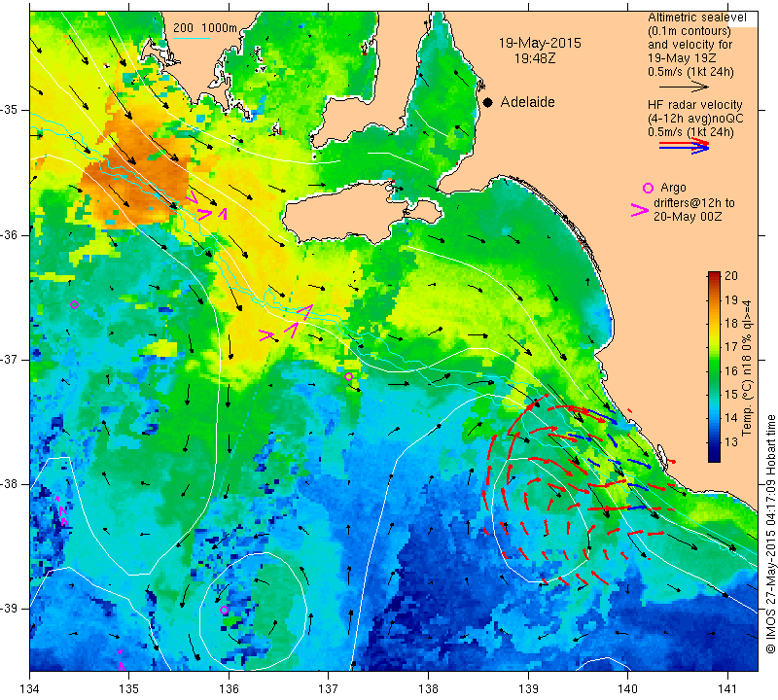Click the Argo legend label
Screen dimensions: 778x700
point(673,188)
